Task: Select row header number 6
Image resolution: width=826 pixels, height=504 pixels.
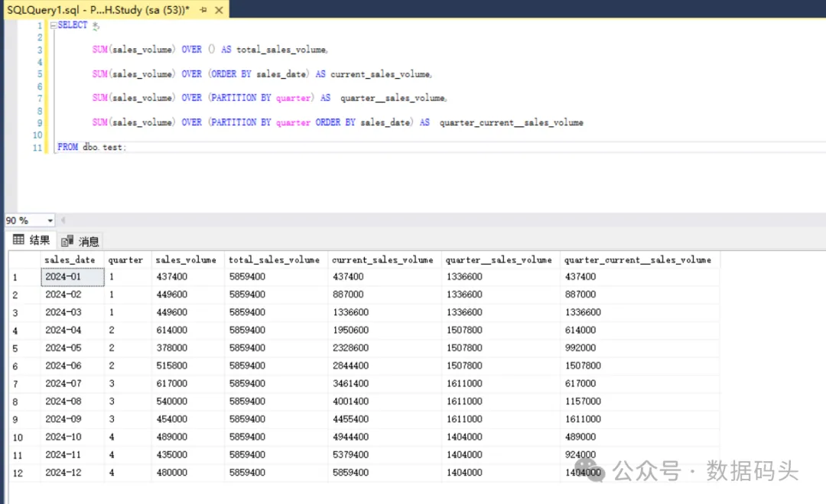Action: (x=24, y=366)
